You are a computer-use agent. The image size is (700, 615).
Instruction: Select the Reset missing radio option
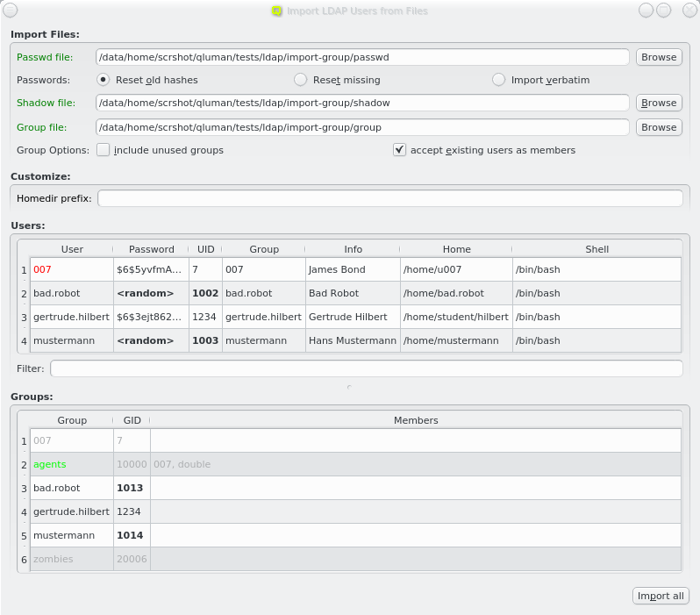[x=301, y=80]
